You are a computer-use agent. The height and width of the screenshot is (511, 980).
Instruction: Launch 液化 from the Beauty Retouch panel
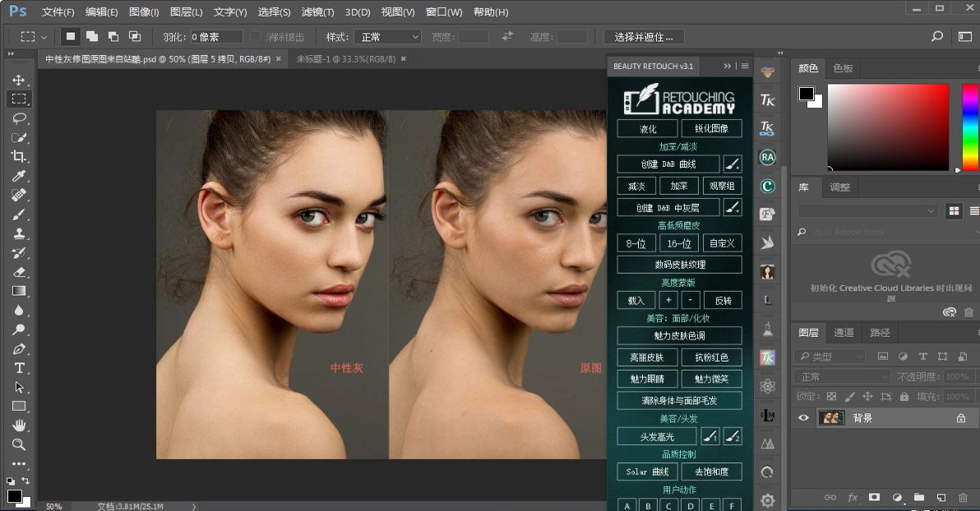(x=646, y=128)
